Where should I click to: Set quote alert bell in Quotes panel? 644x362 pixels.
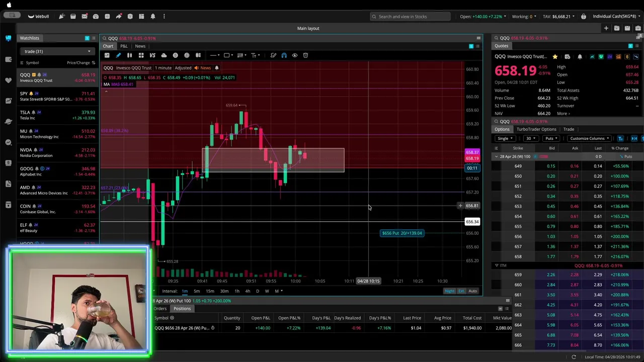(x=580, y=57)
